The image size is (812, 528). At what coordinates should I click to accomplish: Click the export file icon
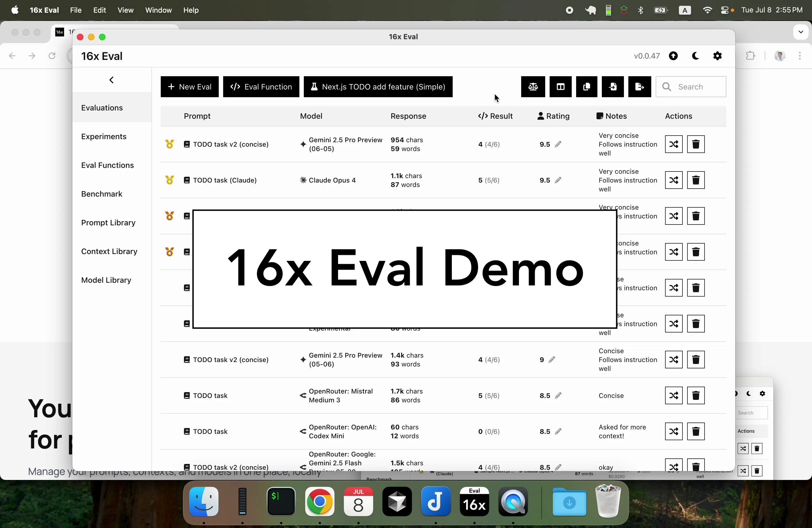point(640,87)
